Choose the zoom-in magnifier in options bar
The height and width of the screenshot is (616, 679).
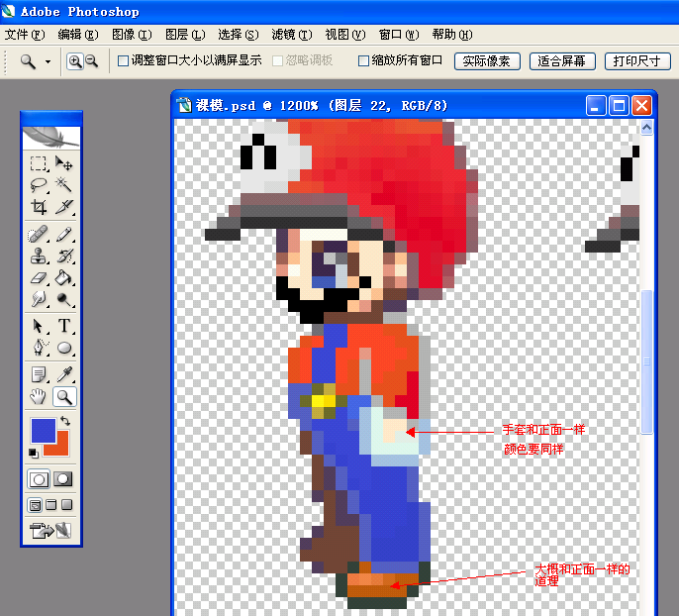click(x=75, y=61)
